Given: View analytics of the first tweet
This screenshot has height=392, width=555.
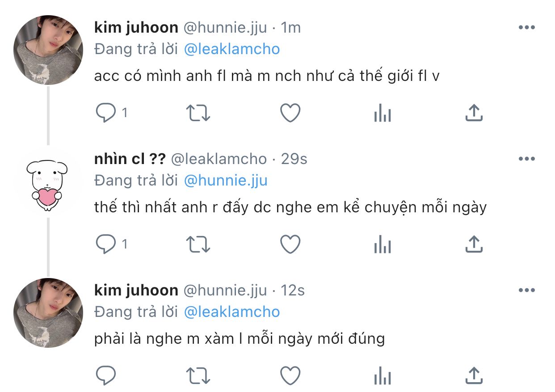Looking at the screenshot, I should 383,114.
